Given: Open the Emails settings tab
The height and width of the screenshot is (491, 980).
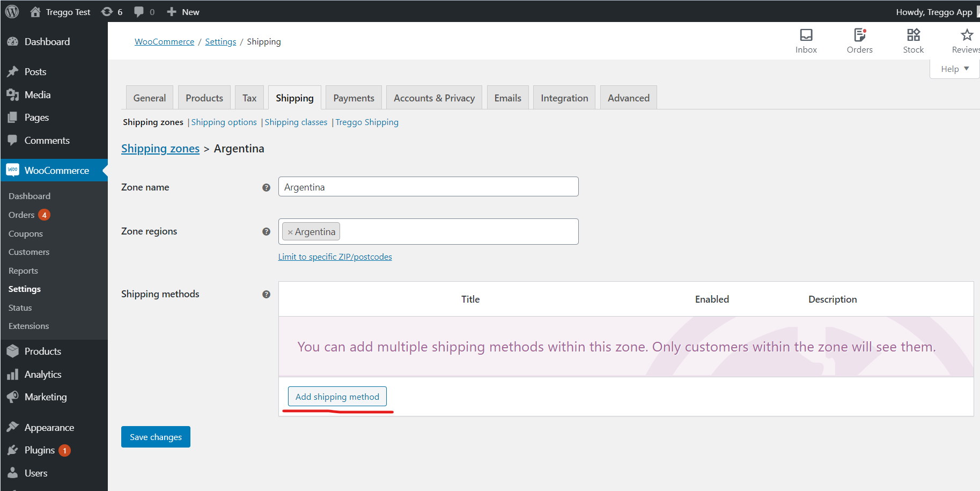Looking at the screenshot, I should point(507,98).
